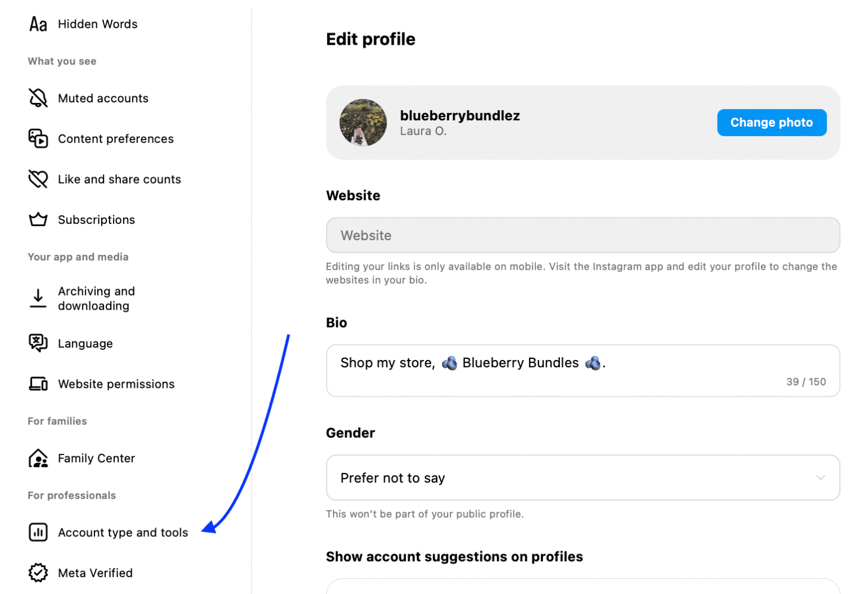Open Account type and tools
This screenshot has width=868, height=594.
click(123, 532)
